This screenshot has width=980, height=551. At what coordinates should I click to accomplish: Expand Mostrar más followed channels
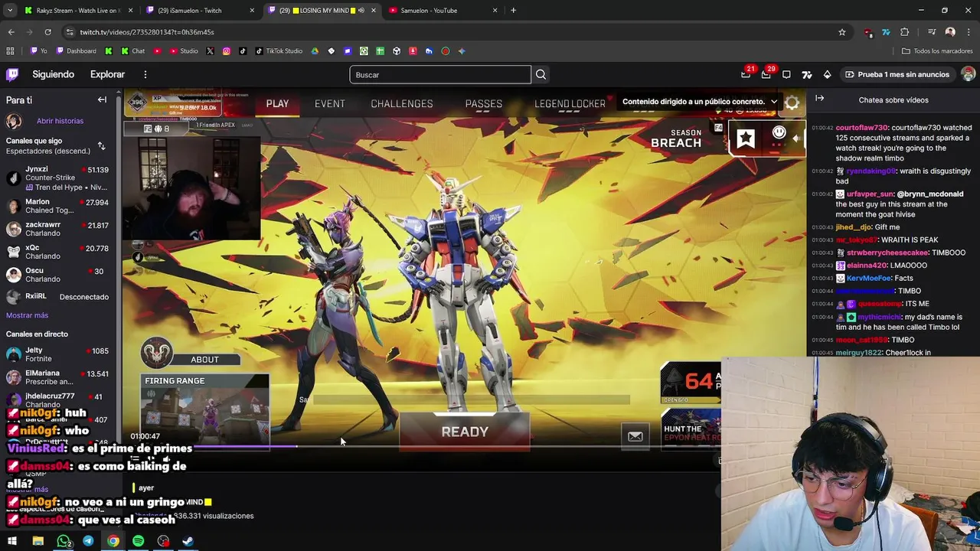click(x=27, y=315)
